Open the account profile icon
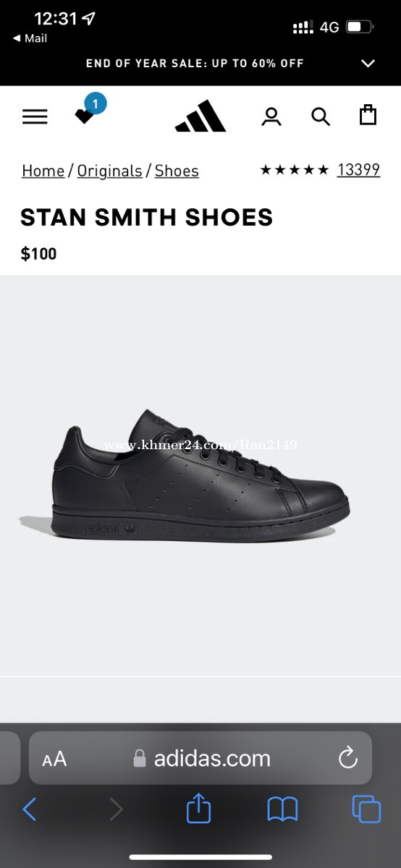This screenshot has width=401, height=868. coord(271,116)
